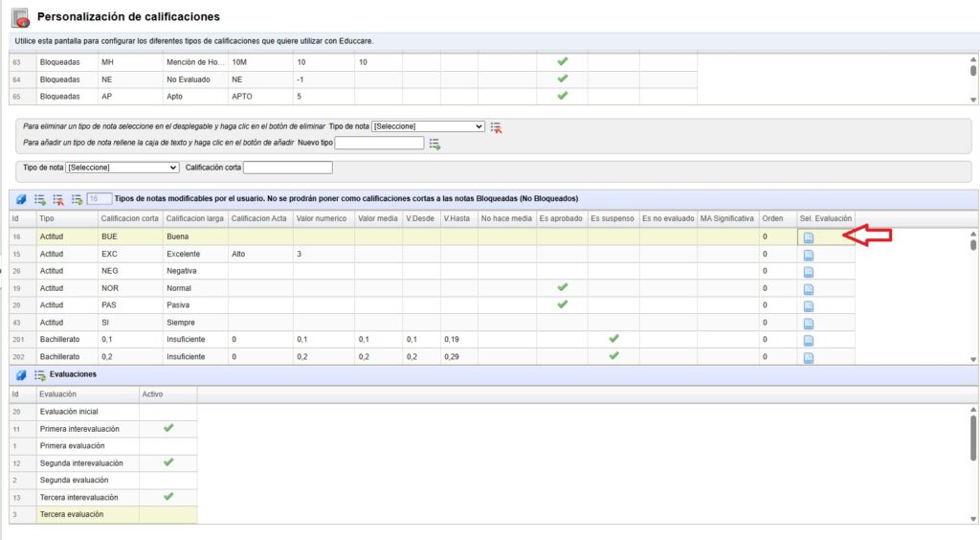Toggle Es aprobado check for the Normal row
The width and height of the screenshot is (980, 540).
(x=563, y=287)
